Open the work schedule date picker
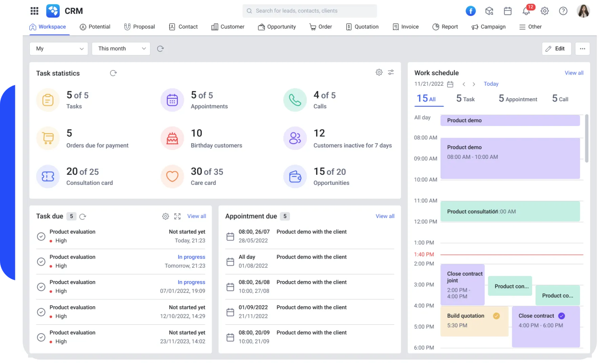 click(450, 84)
